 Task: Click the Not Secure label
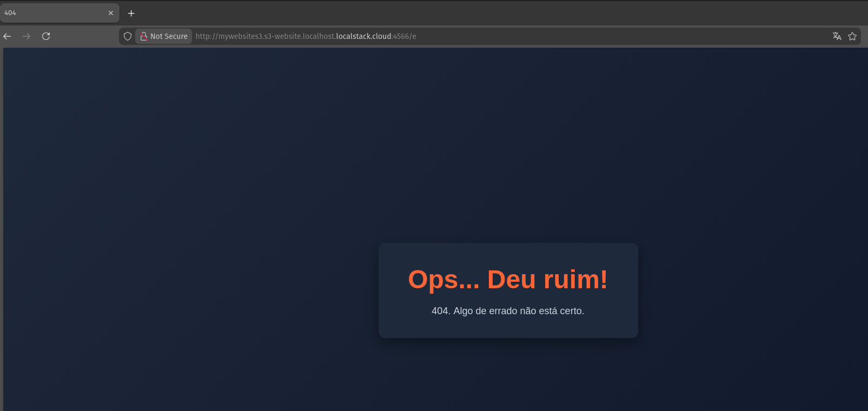tap(169, 36)
